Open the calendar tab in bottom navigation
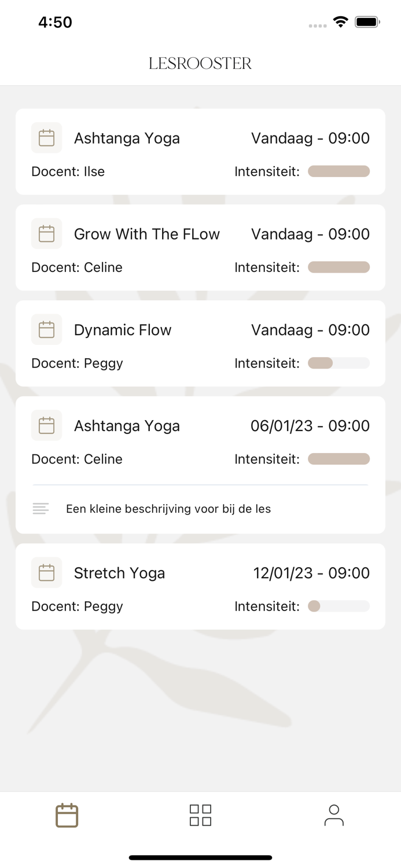 pos(67,815)
